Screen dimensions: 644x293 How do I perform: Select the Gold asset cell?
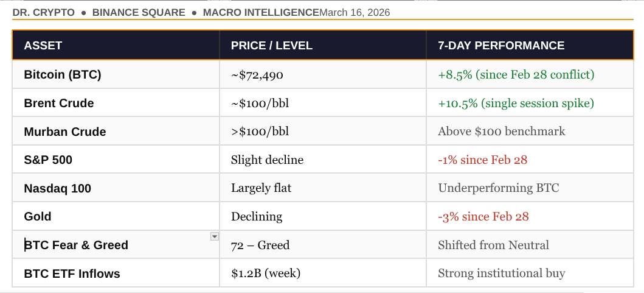pyautogui.click(x=38, y=217)
